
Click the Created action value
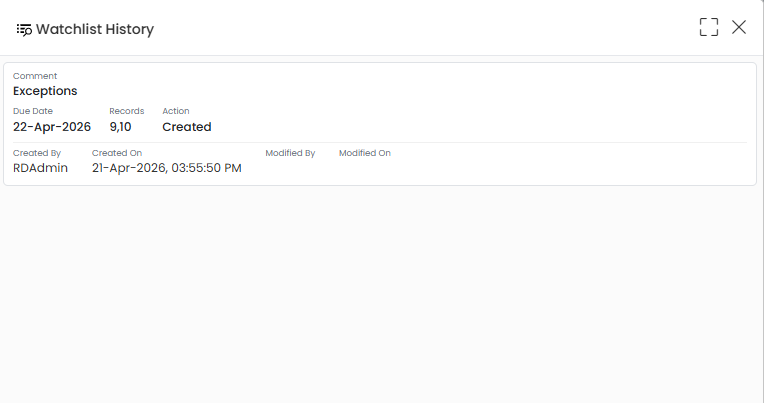click(187, 127)
